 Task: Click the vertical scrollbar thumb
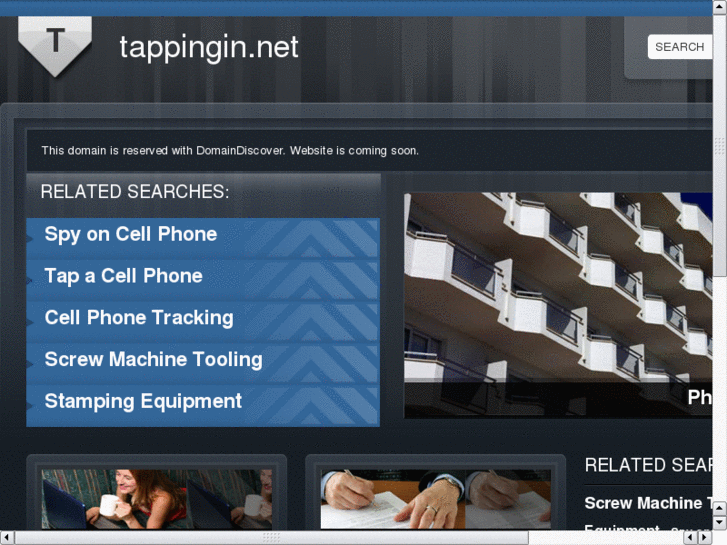tap(720, 146)
